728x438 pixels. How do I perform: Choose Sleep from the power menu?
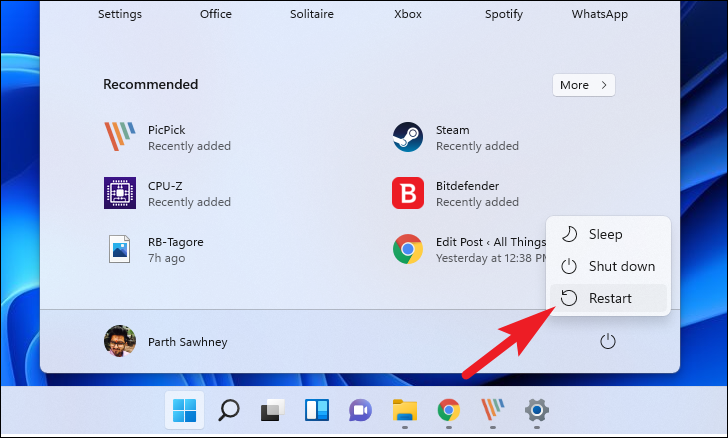click(608, 234)
